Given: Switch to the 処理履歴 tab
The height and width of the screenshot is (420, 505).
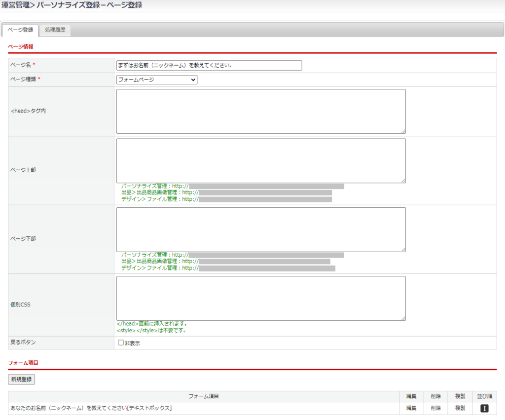Looking at the screenshot, I should tap(55, 30).
